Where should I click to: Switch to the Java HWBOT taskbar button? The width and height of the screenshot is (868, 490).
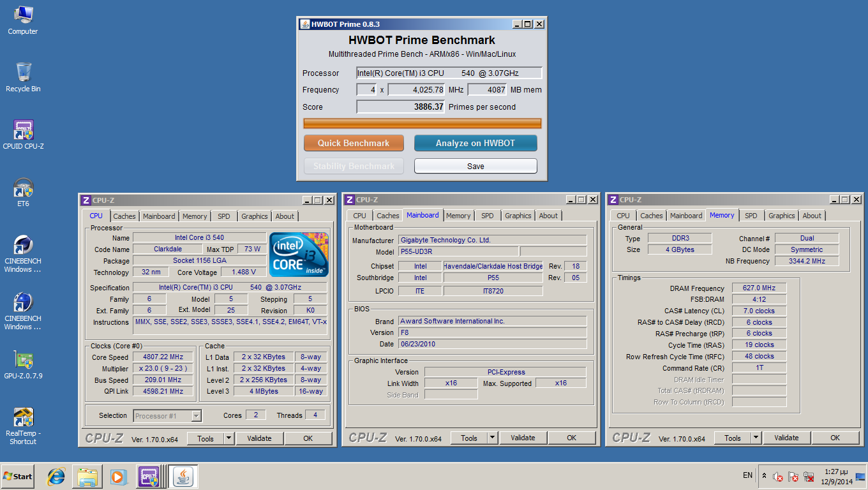(x=183, y=477)
